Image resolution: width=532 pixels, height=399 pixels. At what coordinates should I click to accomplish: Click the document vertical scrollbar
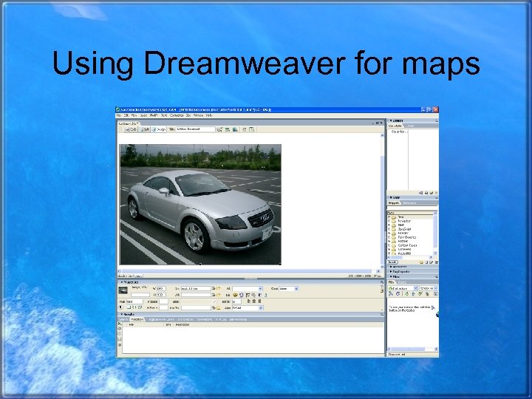[382, 200]
